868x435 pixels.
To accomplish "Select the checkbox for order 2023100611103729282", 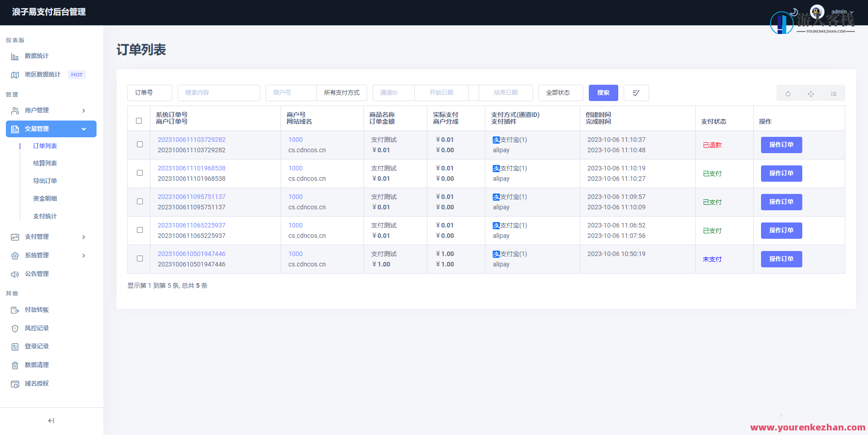I will [x=140, y=145].
